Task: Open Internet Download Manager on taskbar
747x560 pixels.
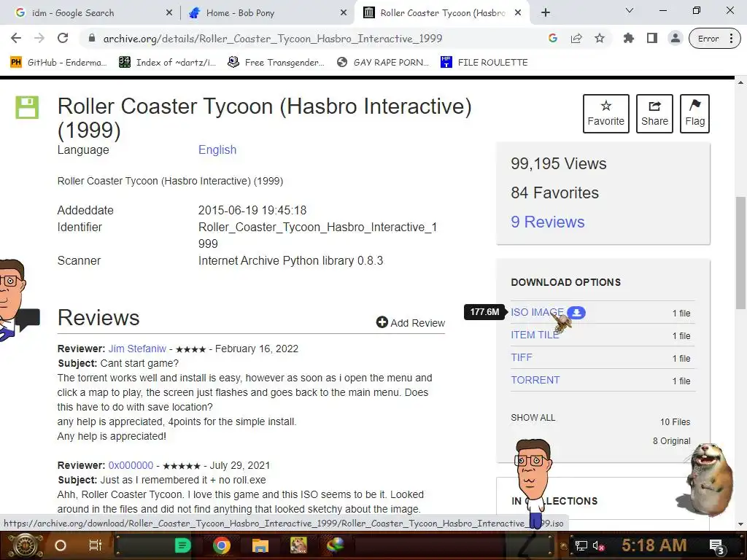Action: tap(336, 545)
